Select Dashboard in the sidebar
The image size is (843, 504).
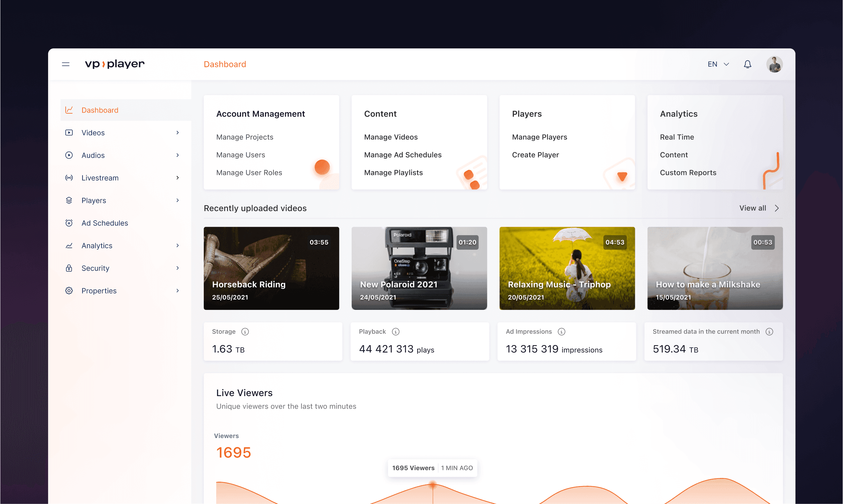100,110
